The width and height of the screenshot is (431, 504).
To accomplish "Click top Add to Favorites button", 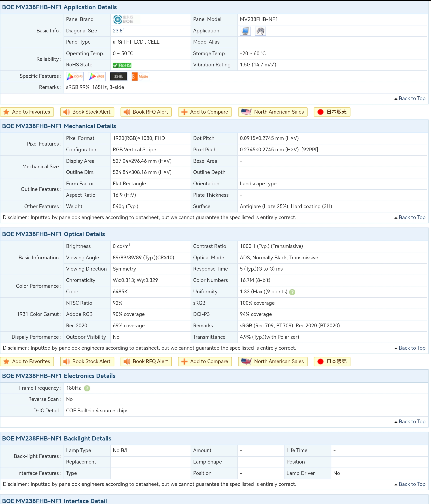I will coord(27,112).
